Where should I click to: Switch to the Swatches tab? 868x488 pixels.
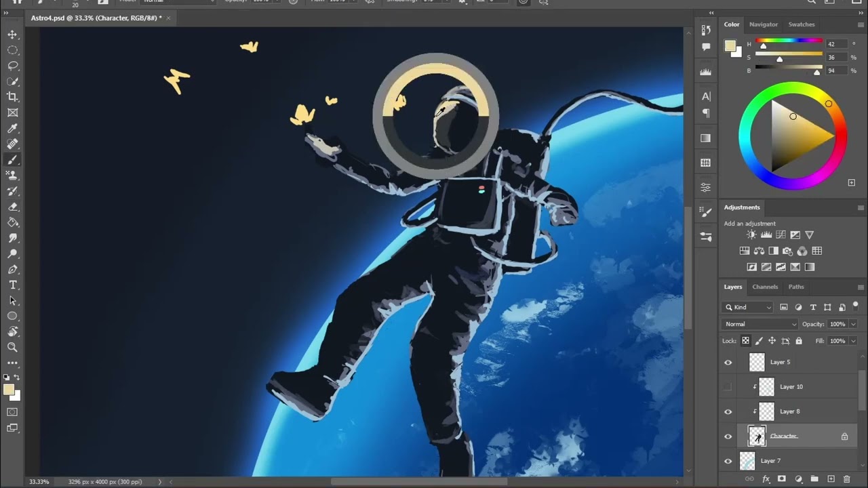(802, 24)
